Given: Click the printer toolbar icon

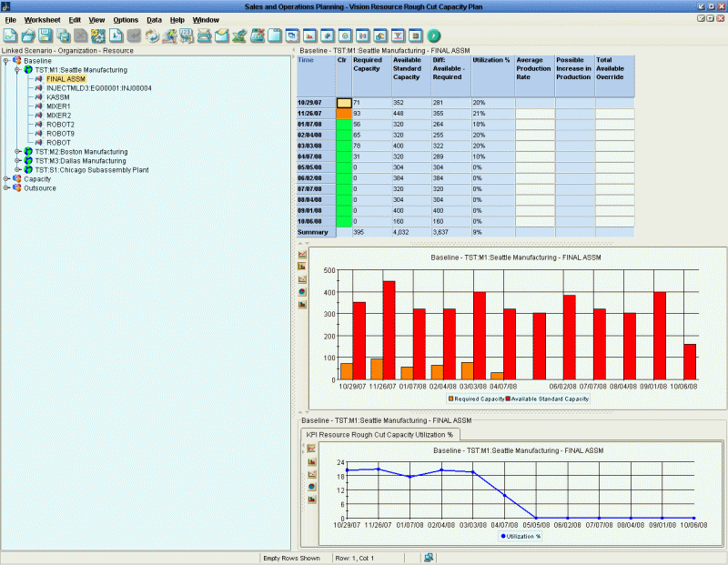Looking at the screenshot, I should click(204, 35).
